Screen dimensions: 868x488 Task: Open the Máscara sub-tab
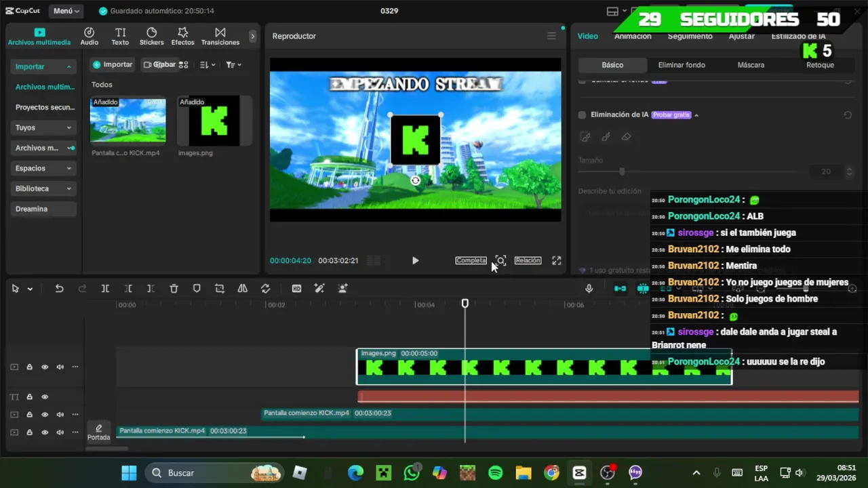click(751, 65)
